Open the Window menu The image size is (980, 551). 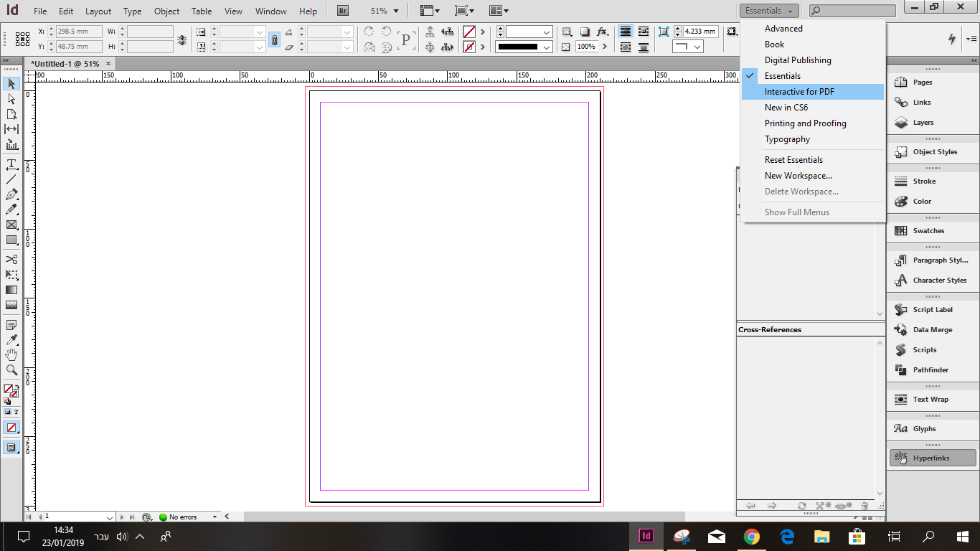coord(270,11)
